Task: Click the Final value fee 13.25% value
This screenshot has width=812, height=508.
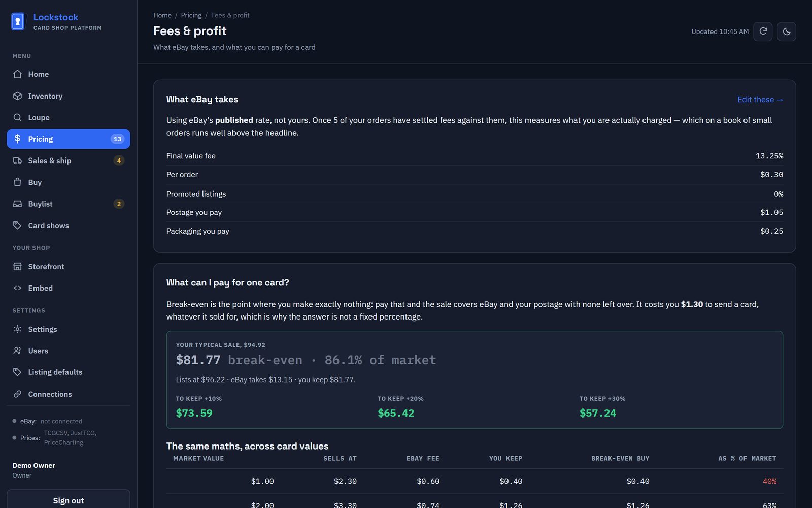Action: point(769,156)
